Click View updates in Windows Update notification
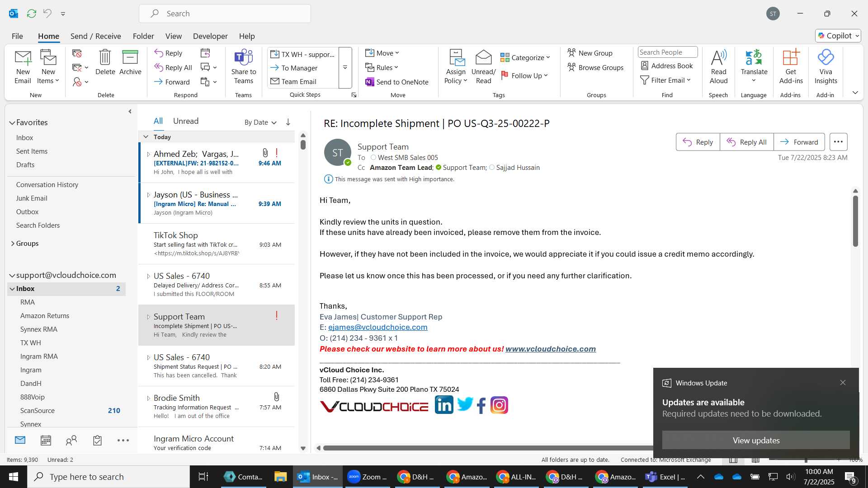Image resolution: width=868 pixels, height=488 pixels. point(756,440)
